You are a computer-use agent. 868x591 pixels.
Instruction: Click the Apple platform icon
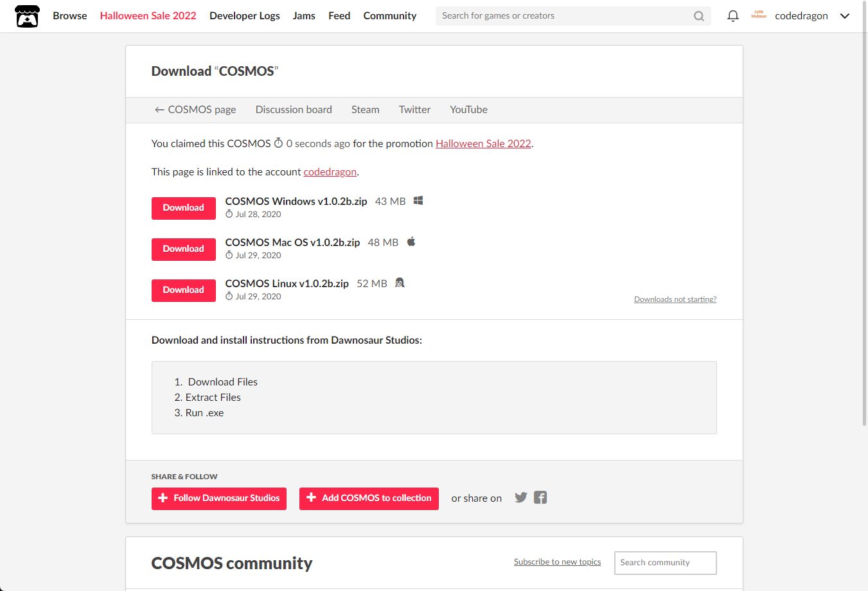pos(411,242)
